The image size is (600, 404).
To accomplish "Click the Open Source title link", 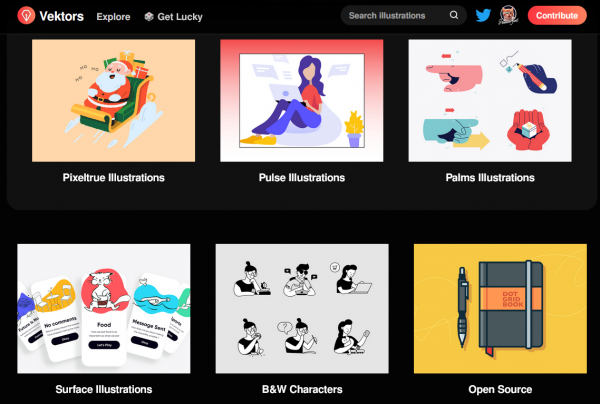I will tap(500, 389).
